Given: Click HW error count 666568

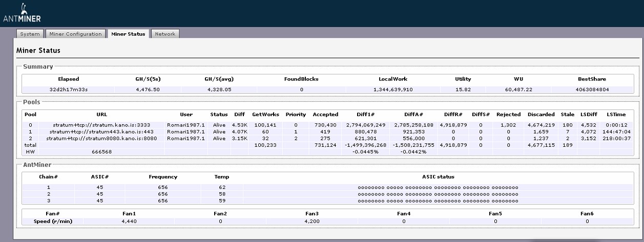Looking at the screenshot, I should pos(101,152).
